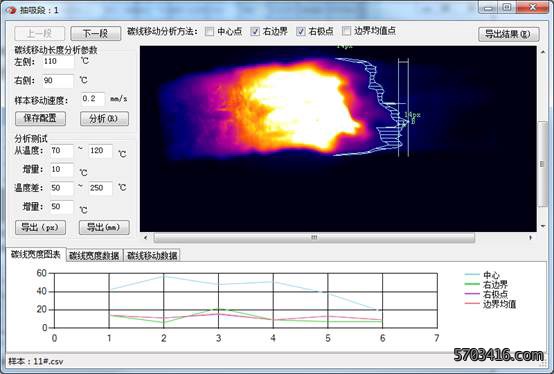Click the temperature 增量 field showing 10
554x374 pixels.
coord(61,170)
